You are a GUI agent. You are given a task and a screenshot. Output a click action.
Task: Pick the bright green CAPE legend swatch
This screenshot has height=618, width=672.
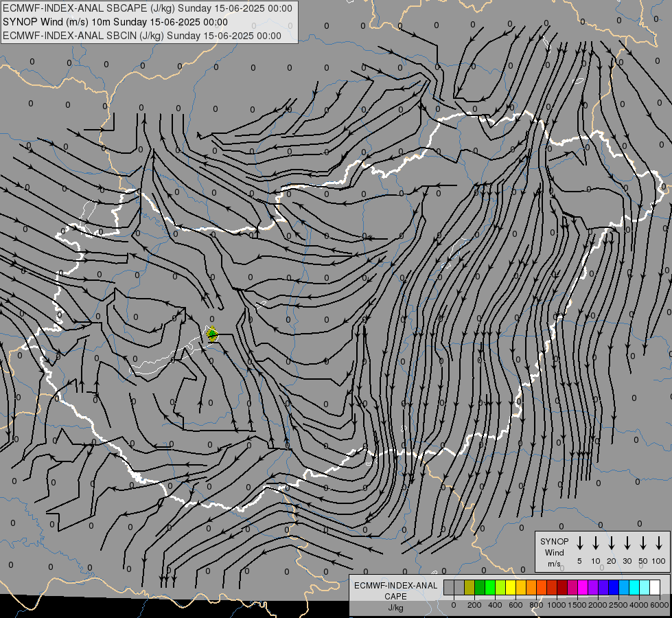(x=490, y=588)
